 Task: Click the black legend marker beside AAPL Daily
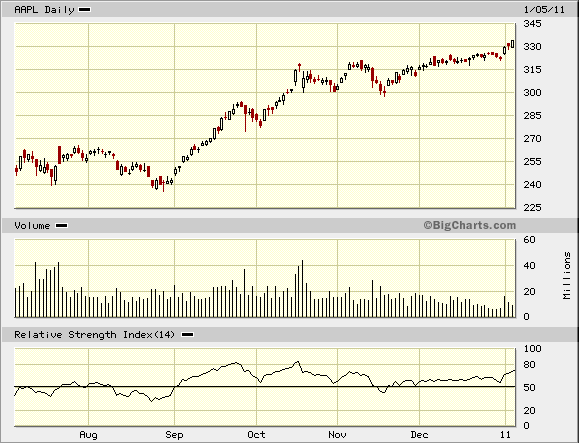(85, 10)
